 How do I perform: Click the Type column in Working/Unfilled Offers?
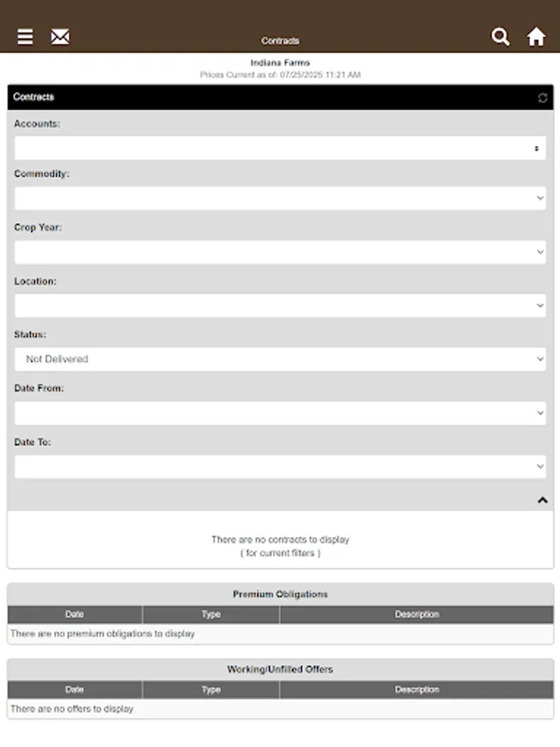pyautogui.click(x=211, y=689)
